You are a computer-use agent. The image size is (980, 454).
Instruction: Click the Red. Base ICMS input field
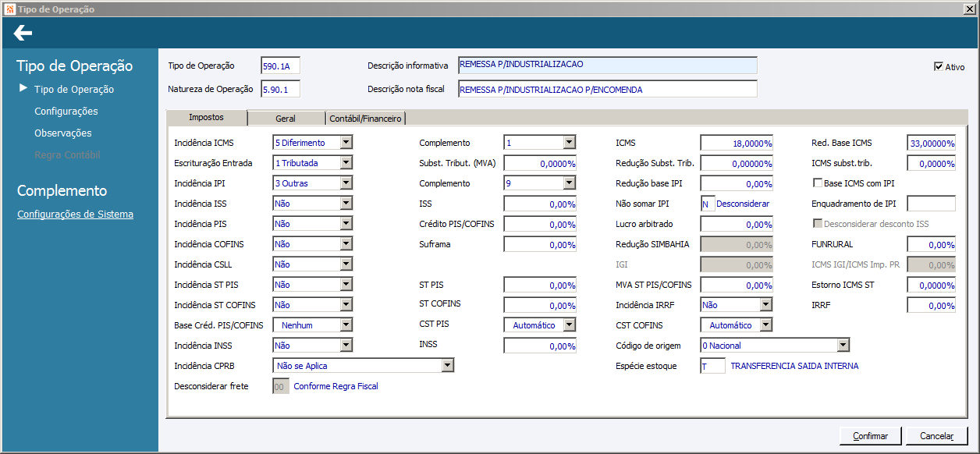pos(931,143)
